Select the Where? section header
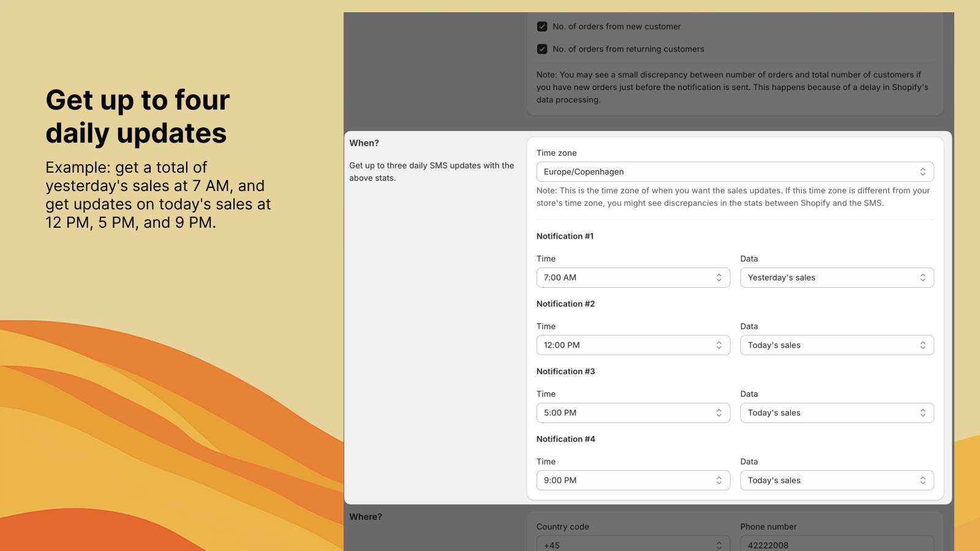The image size is (980, 551). (366, 517)
